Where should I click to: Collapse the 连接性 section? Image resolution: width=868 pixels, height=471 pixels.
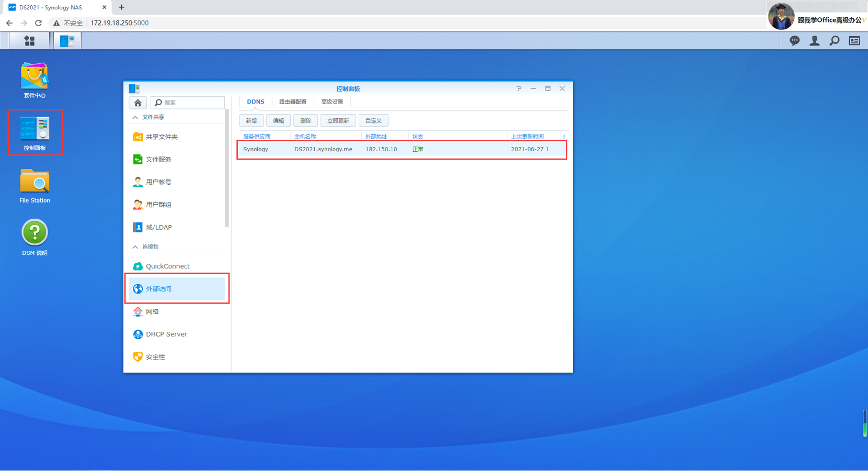135,246
